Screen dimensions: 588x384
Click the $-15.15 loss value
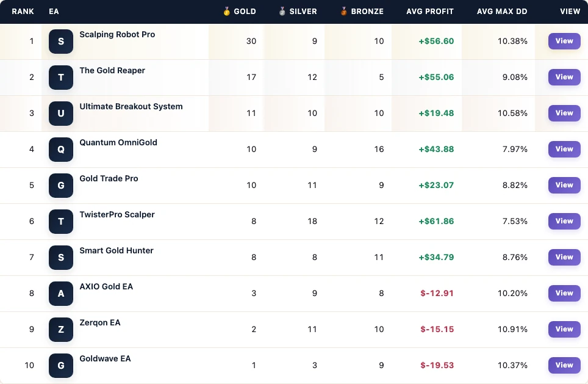(437, 330)
